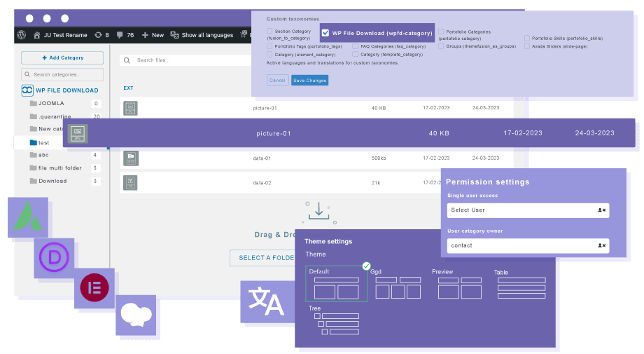Click the Avada logo tile
The height and width of the screenshot is (354, 644).
[28, 217]
